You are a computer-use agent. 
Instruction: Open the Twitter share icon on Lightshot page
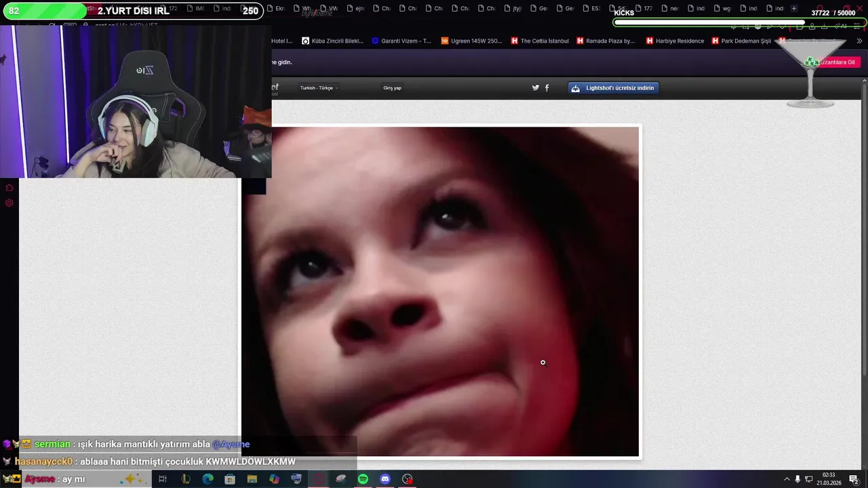[x=535, y=87]
